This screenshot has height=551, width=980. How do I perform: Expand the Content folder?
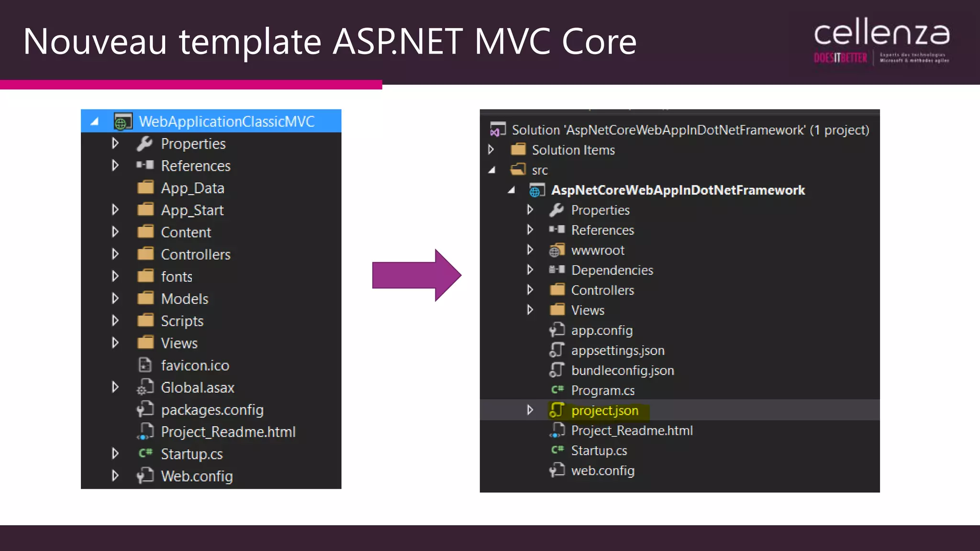coord(115,231)
